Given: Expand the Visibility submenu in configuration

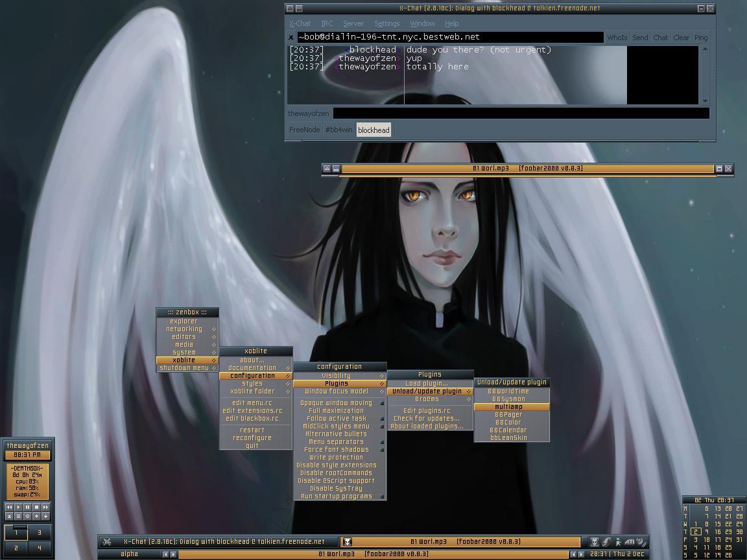Looking at the screenshot, I should (x=340, y=376).
